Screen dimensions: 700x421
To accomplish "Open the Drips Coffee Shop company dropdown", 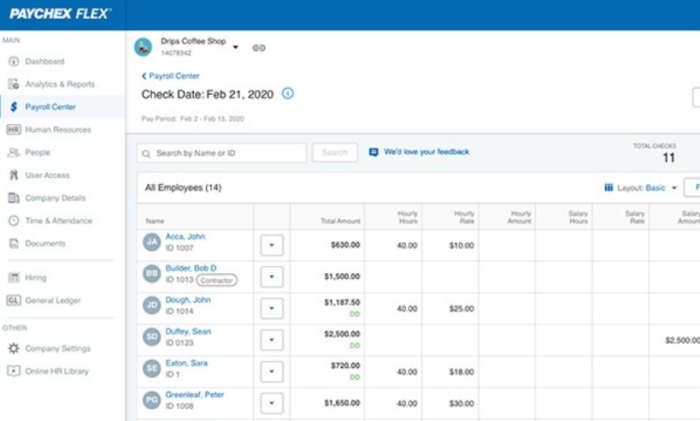I will pyautogui.click(x=236, y=47).
